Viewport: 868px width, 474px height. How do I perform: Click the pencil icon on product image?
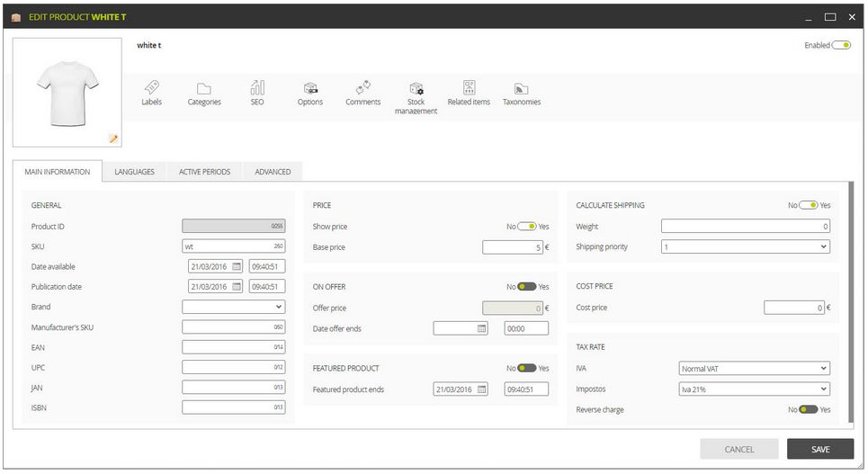pyautogui.click(x=113, y=139)
